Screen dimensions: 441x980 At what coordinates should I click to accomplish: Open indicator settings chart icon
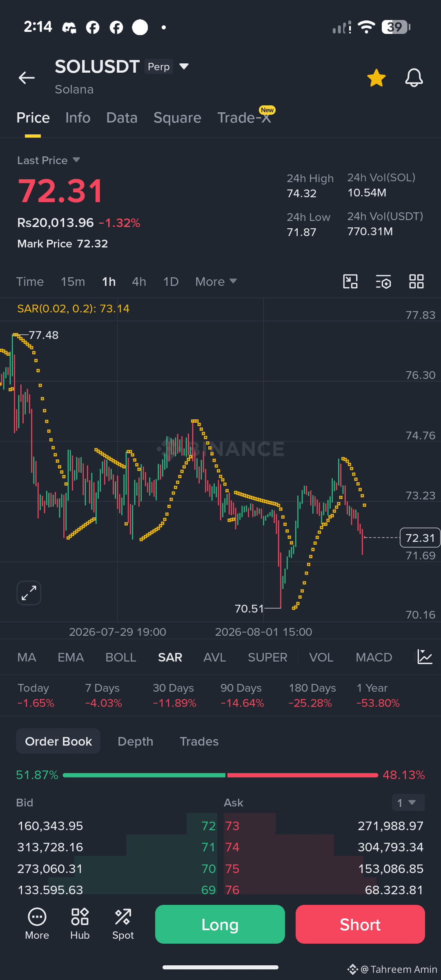click(x=425, y=657)
